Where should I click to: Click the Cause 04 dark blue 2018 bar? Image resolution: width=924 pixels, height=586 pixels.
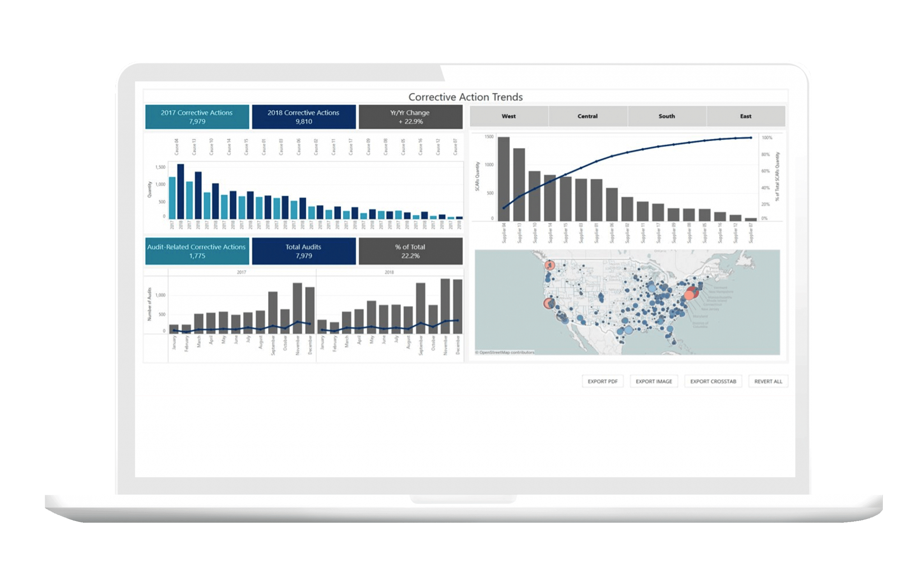[x=180, y=192]
